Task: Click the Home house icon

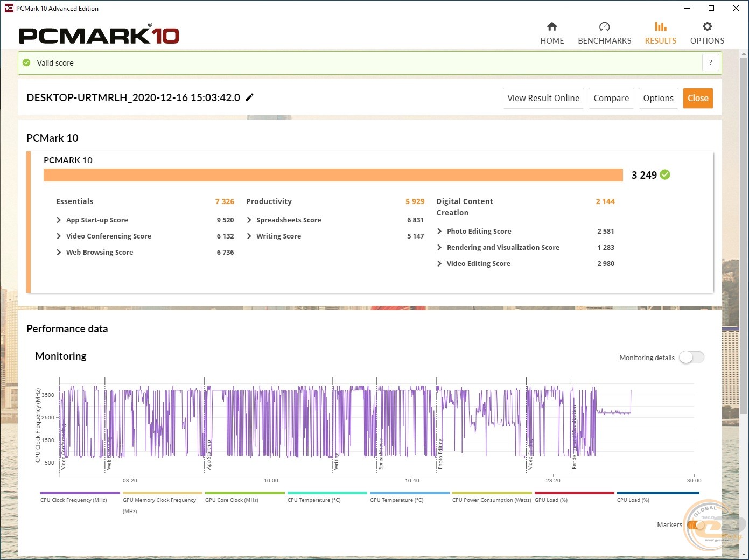Action: pos(552,27)
